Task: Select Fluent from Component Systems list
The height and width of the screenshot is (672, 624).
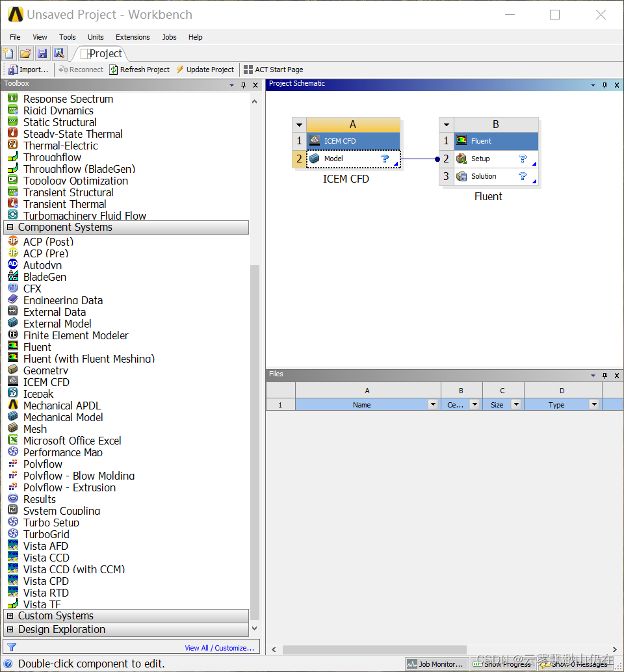Action: coord(37,347)
